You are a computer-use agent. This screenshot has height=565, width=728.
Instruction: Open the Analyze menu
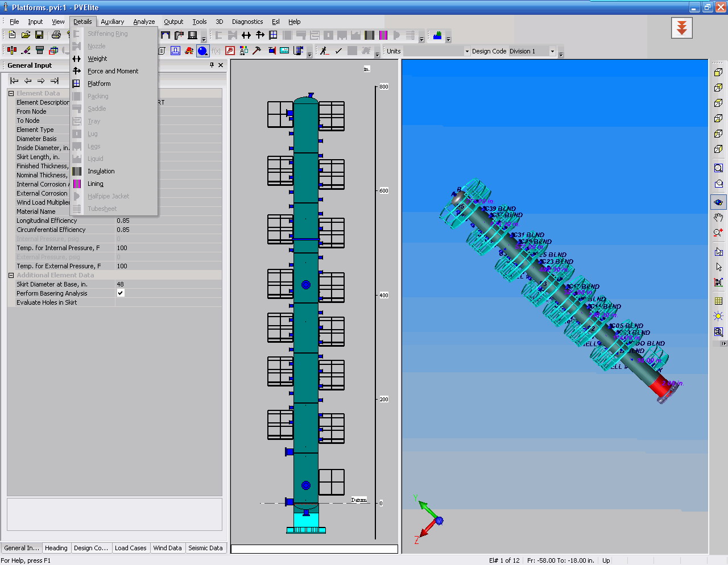tap(144, 22)
